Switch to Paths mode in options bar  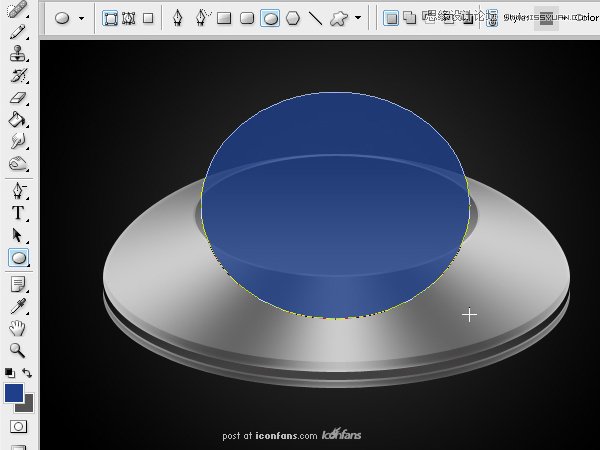[128, 18]
